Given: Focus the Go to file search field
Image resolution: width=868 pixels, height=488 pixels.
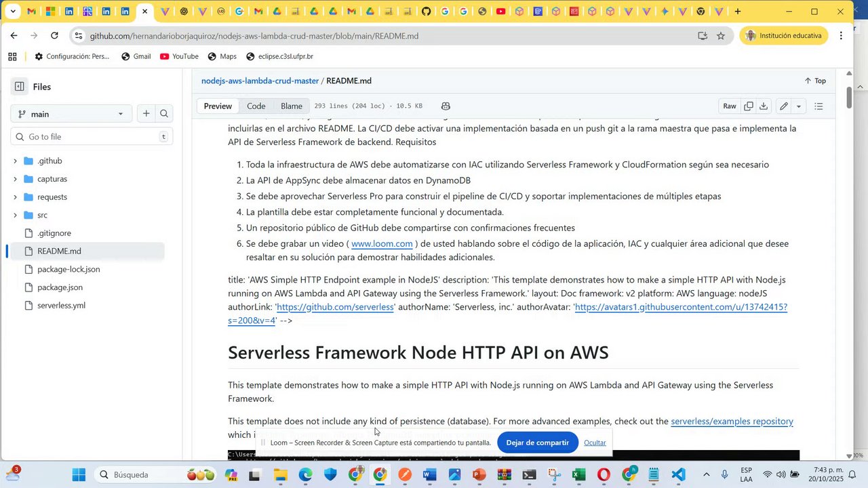Looking at the screenshot, I should (92, 137).
